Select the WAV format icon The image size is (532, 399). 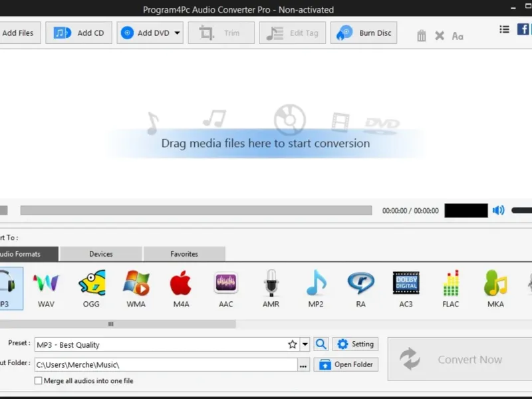click(x=46, y=289)
